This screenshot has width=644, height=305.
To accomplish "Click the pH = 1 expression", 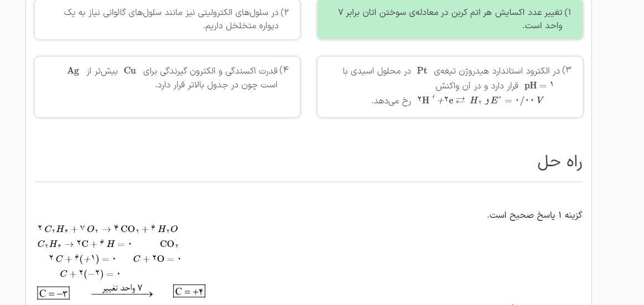I will click(x=539, y=86).
